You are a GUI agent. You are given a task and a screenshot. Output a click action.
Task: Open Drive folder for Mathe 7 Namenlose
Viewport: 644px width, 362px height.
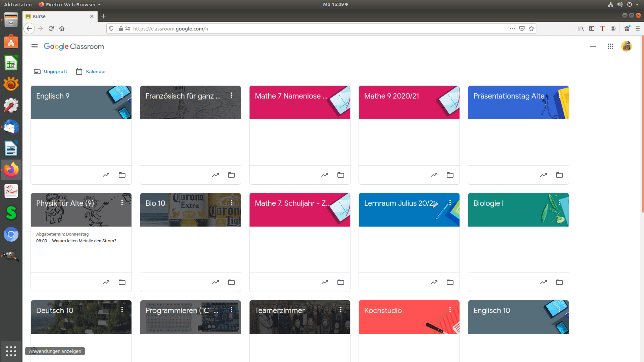[x=341, y=175]
